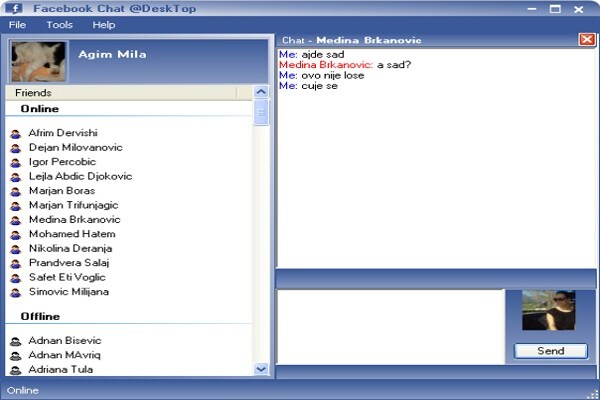This screenshot has height=400, width=600.
Task: Click the Friends list header
Action: pyautogui.click(x=121, y=93)
